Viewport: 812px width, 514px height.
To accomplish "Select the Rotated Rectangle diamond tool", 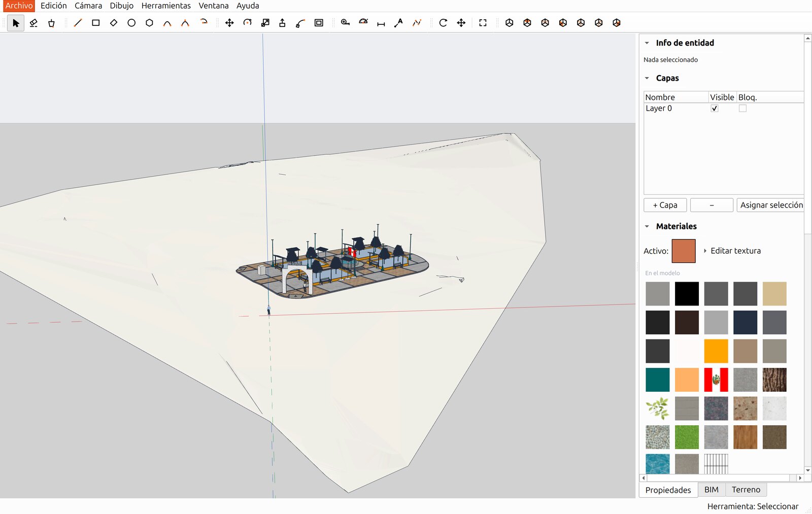I will 114,23.
